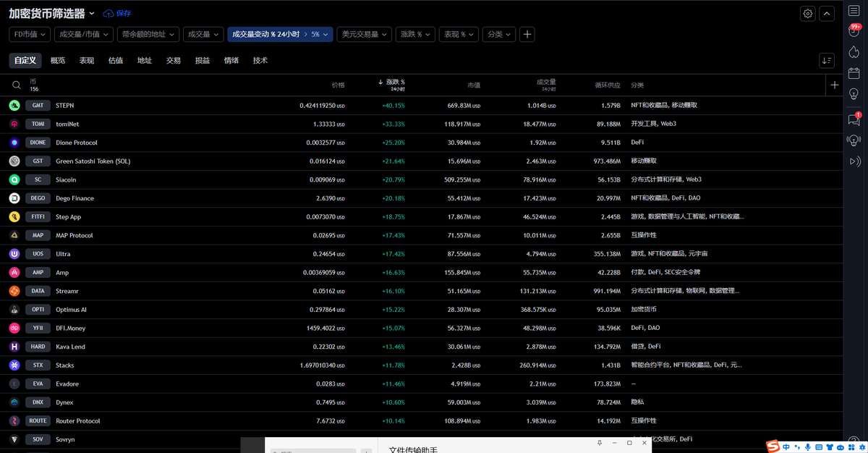Switch to the 情绪 tab

tap(231, 61)
